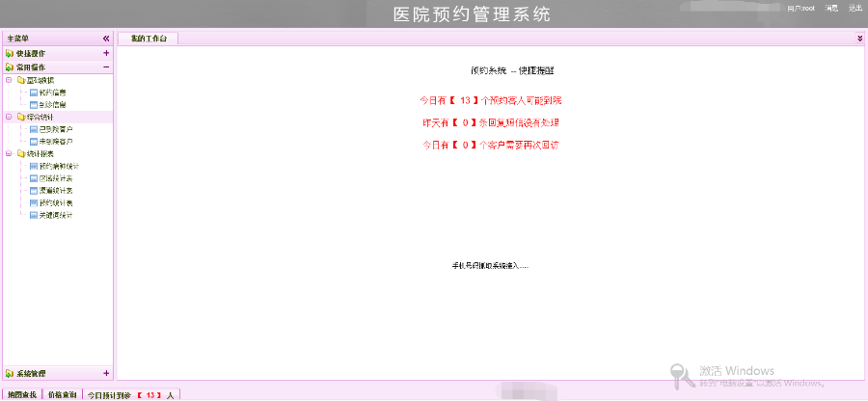Select 已到院客户 in the tree
The image size is (868, 401).
pos(57,129)
